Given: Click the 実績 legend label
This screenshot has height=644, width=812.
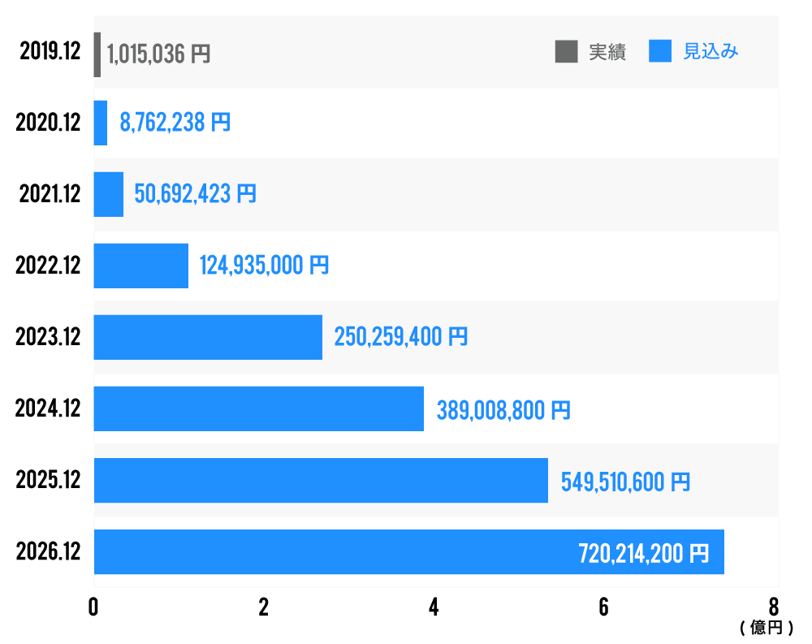Looking at the screenshot, I should click(x=607, y=52).
